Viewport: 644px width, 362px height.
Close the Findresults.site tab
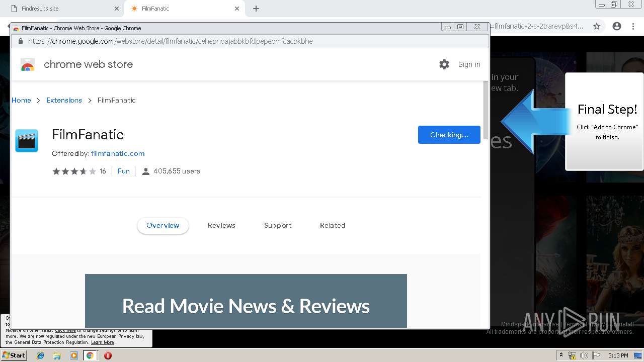[117, 9]
